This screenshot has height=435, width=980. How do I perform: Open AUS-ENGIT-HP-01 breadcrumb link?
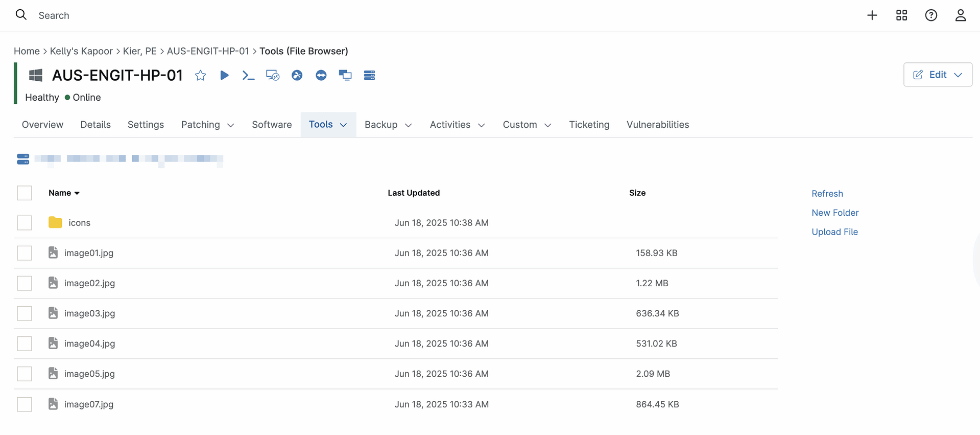coord(208,51)
